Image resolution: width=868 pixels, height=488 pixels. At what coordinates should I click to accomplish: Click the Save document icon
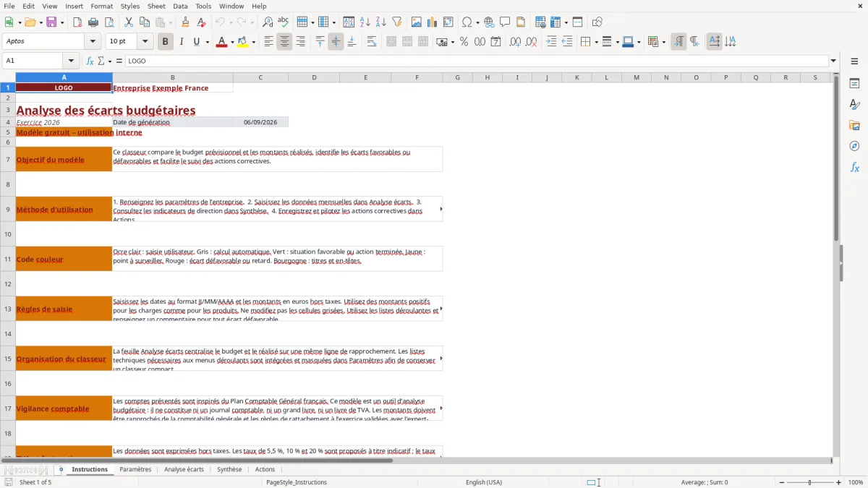(x=51, y=22)
